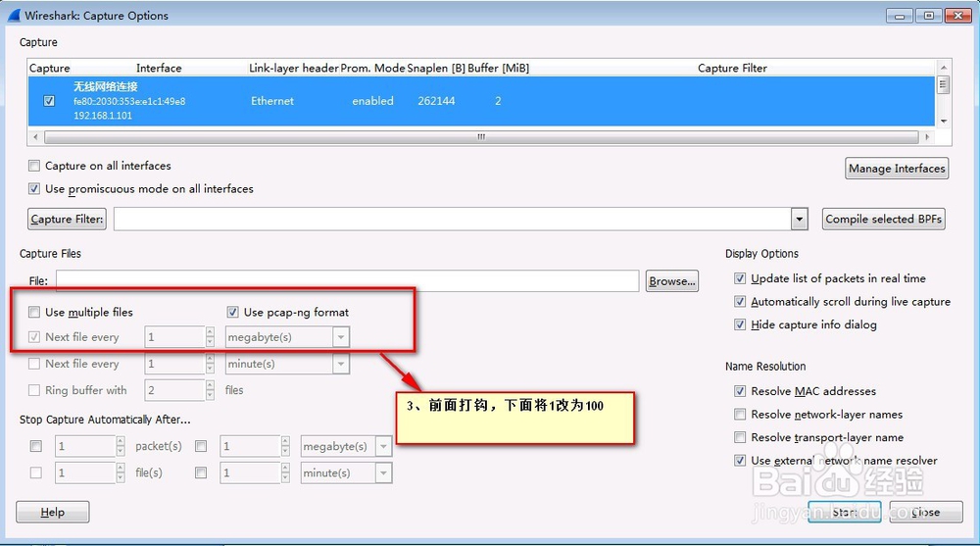980x546 pixels.
Task: Click stepper of Ring buffer files value
Action: pos(210,390)
